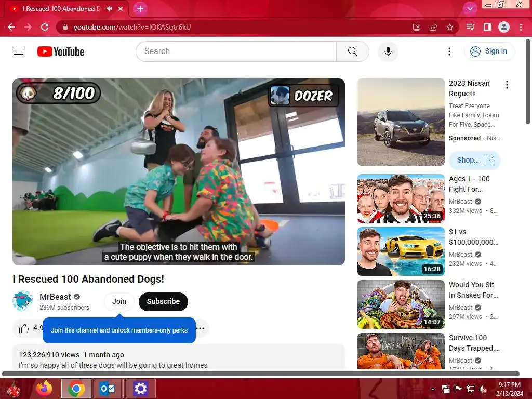Click the muted volume tray icon
Image resolution: width=532 pixels, height=399 pixels.
(x=483, y=389)
